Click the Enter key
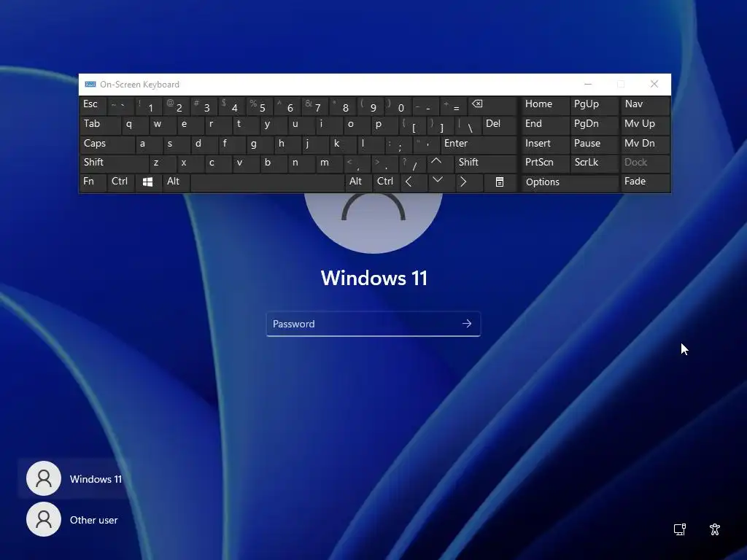The width and height of the screenshot is (747, 560). (479, 144)
